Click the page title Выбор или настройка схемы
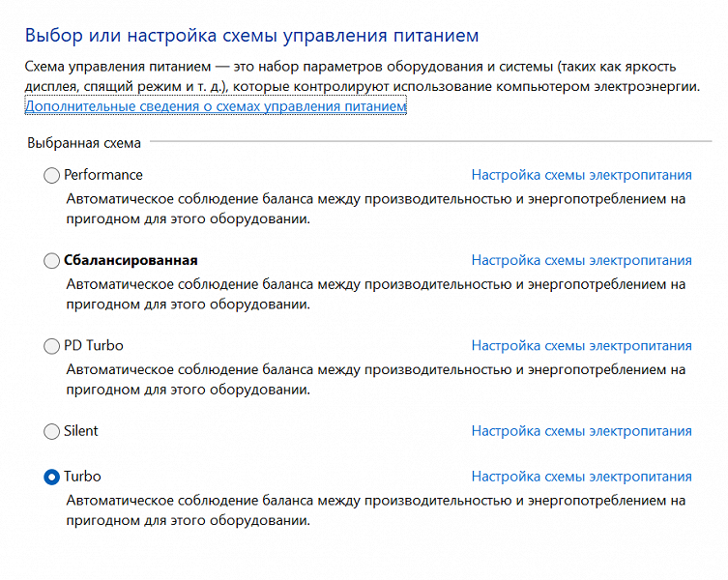 (251, 36)
